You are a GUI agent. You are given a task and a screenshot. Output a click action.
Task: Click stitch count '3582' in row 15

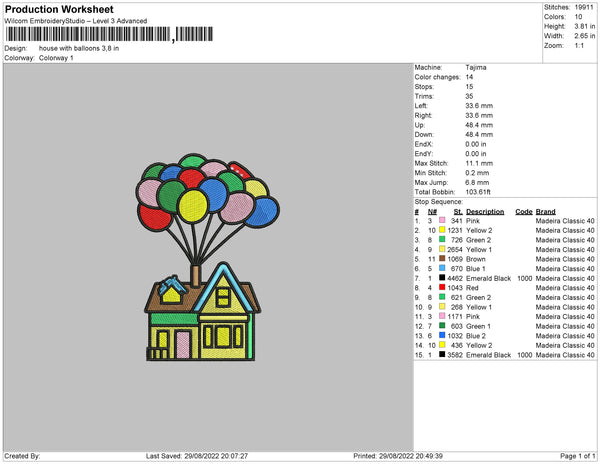[455, 355]
